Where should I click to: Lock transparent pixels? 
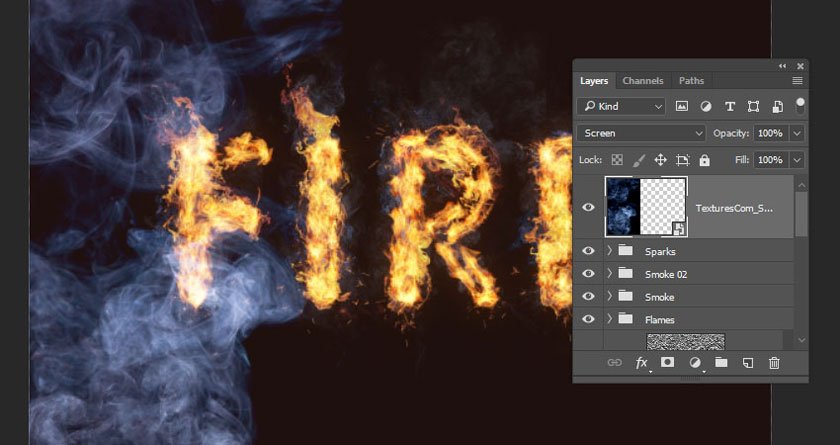coord(617,160)
